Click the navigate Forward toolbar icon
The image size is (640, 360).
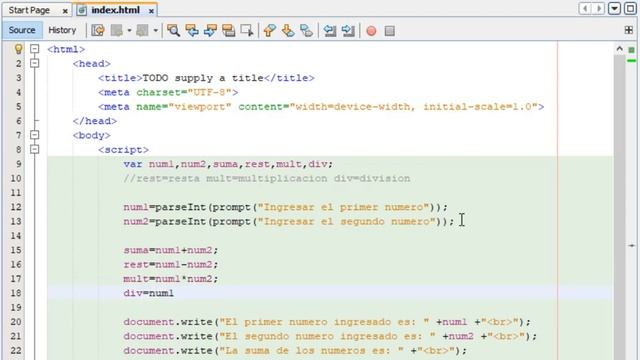(x=142, y=31)
